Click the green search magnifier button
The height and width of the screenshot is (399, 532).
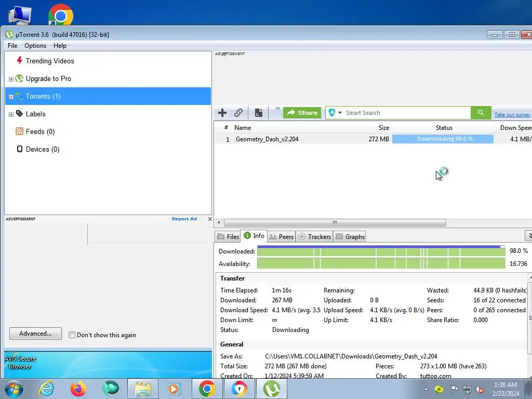481,113
